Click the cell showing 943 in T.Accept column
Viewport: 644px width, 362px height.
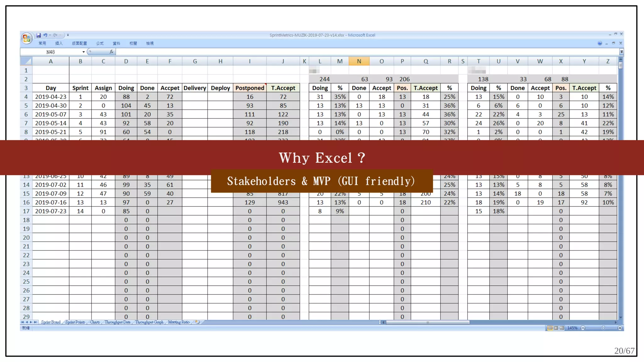tap(283, 202)
